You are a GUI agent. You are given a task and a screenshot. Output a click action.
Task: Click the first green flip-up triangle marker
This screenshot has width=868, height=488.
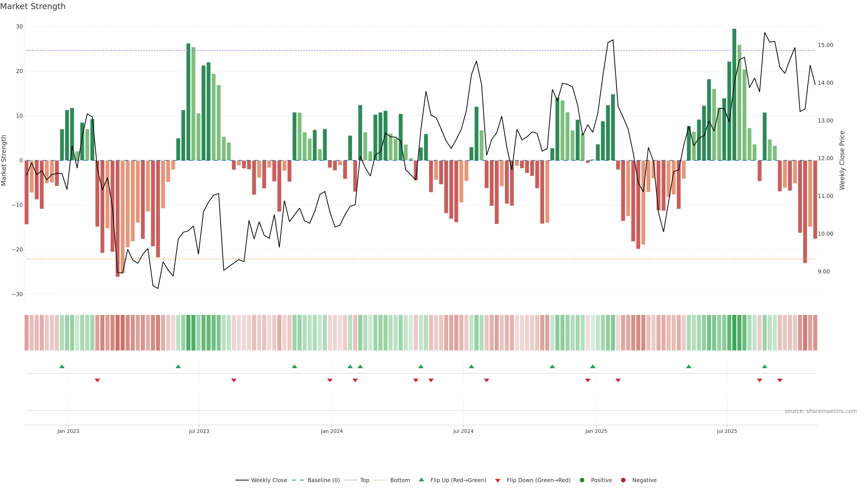click(x=62, y=366)
